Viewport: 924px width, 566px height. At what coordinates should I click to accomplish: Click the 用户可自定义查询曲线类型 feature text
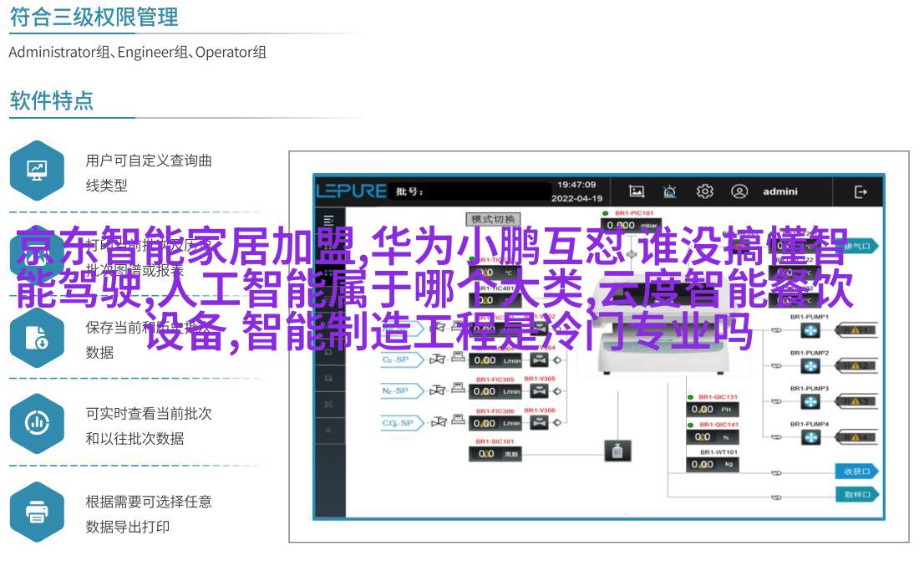tap(149, 173)
